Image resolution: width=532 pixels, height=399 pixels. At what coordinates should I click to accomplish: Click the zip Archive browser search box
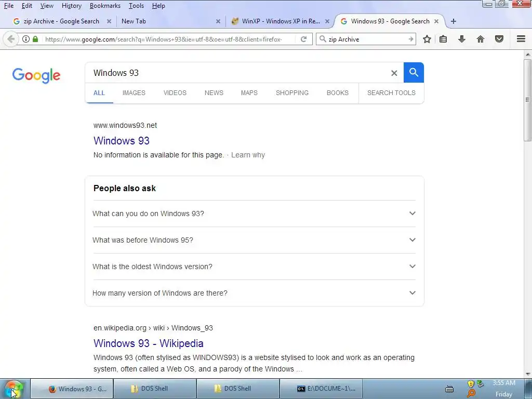click(366, 39)
